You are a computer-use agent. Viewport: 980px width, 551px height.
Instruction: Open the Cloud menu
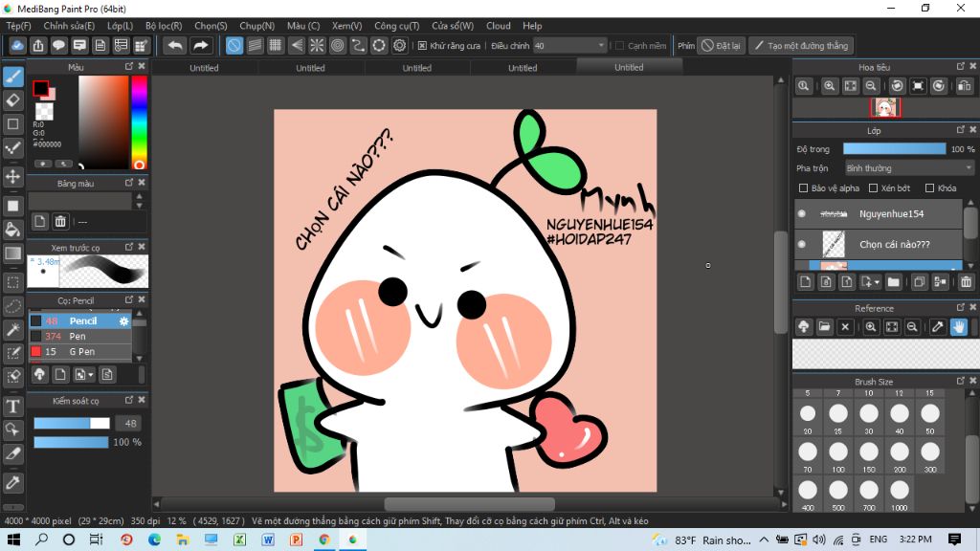click(498, 26)
